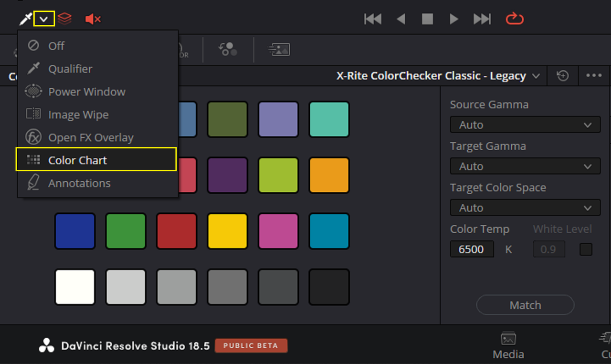Open the Source Gamma Auto dropdown

point(525,125)
